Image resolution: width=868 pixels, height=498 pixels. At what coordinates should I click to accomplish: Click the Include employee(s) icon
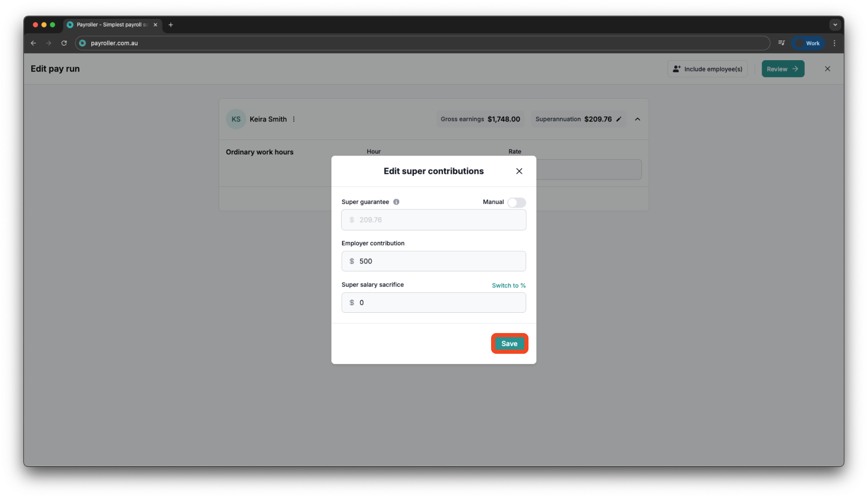[676, 68]
